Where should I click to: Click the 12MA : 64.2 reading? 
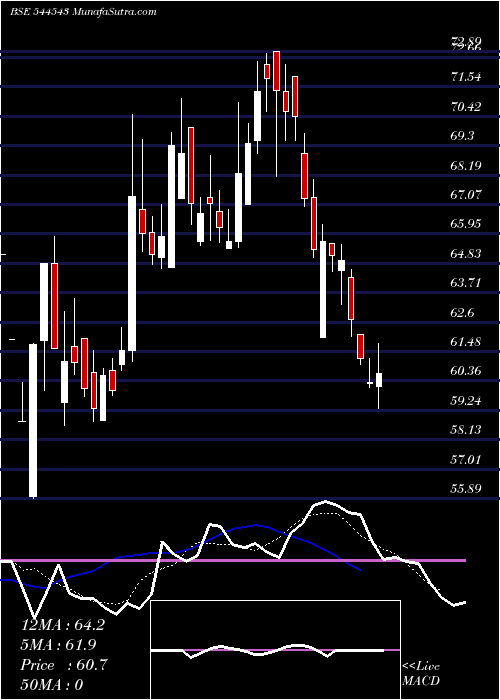63,625
